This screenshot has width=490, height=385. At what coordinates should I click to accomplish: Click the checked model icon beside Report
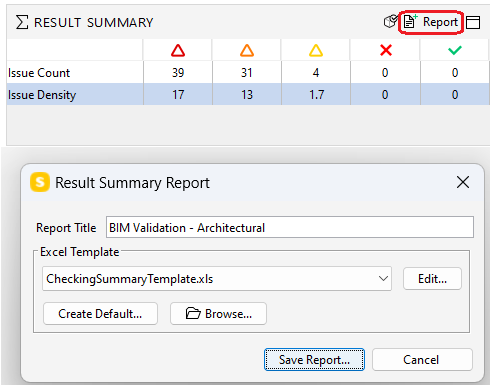point(391,22)
